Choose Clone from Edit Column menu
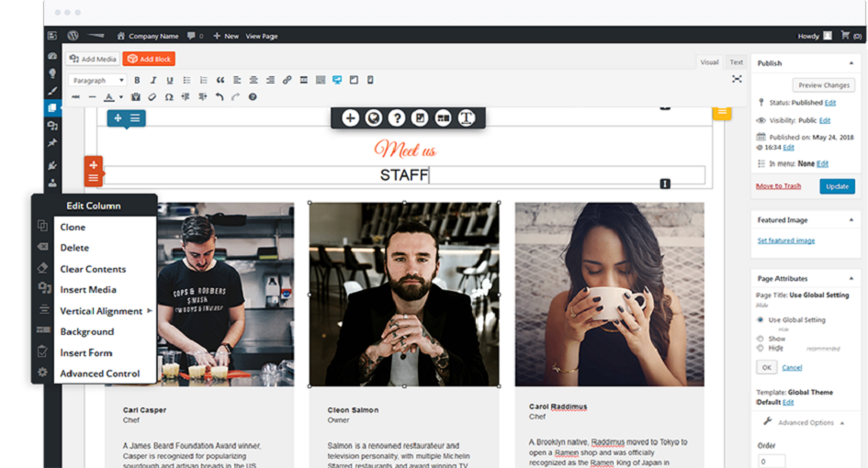 click(73, 228)
